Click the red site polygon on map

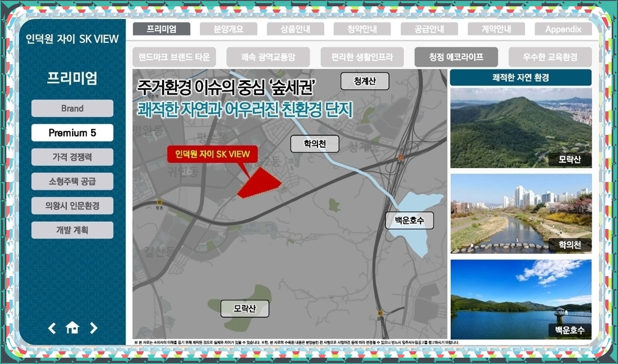click(259, 183)
